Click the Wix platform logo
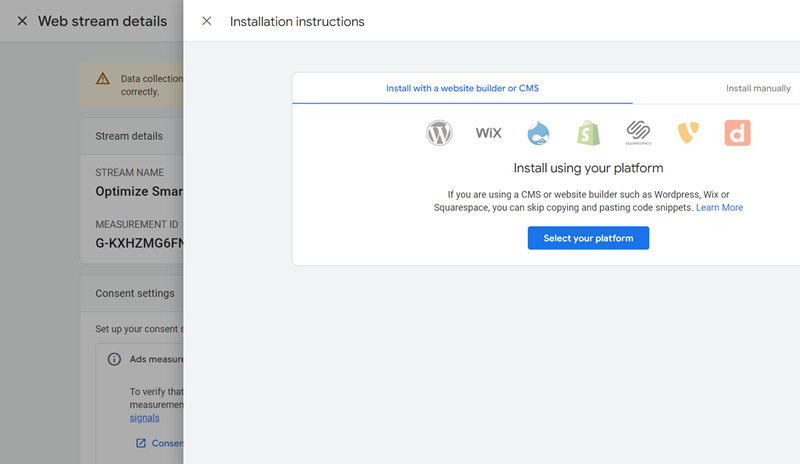This screenshot has width=800, height=464. (x=489, y=133)
